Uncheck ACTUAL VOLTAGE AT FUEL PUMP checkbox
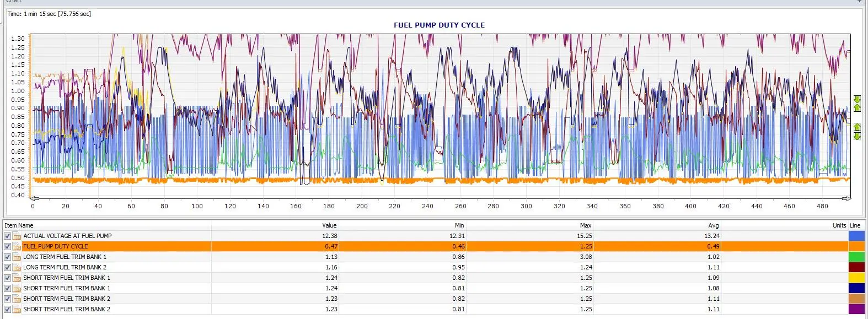The image size is (868, 319). pyautogui.click(x=8, y=236)
